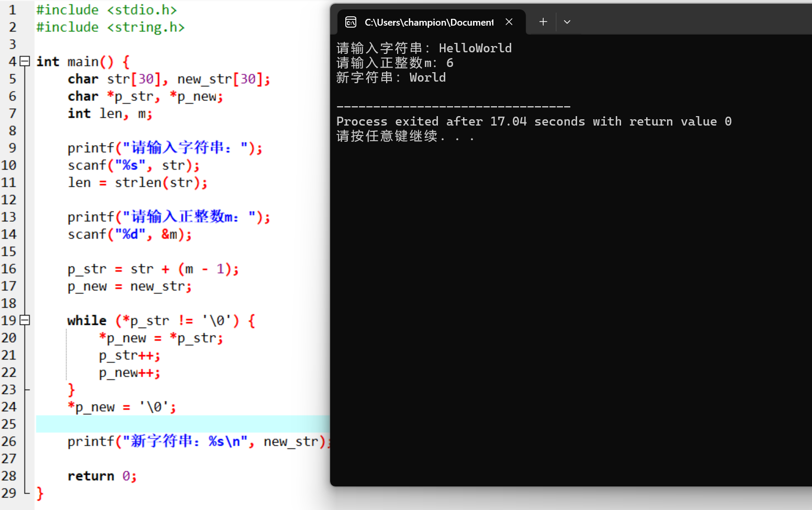Click the '请输入正整数m: 6' terminal line
This screenshot has width=812, height=510.
point(395,63)
